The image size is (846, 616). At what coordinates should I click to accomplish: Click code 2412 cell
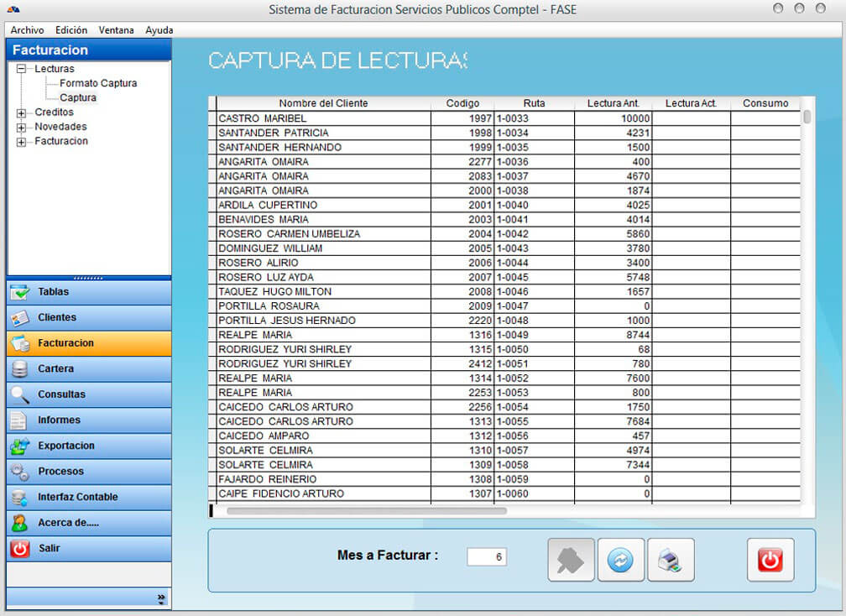[462, 364]
